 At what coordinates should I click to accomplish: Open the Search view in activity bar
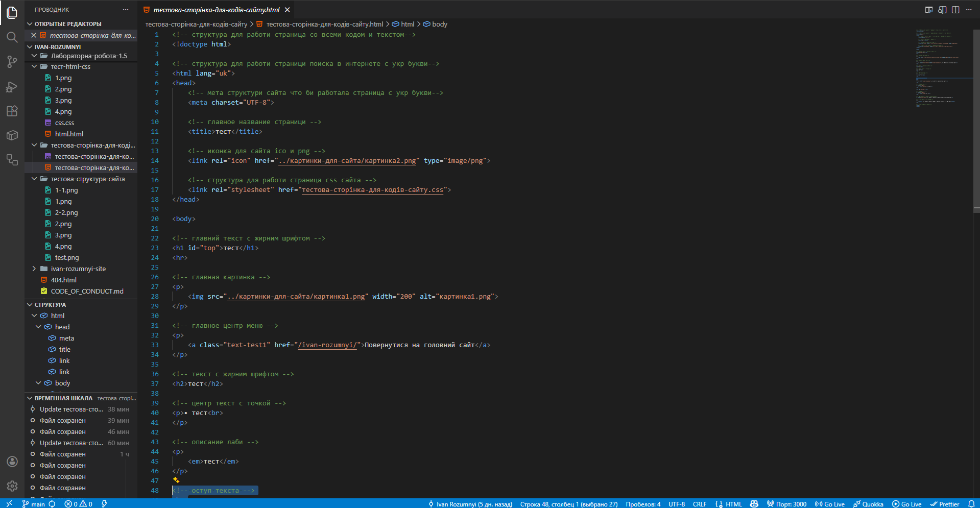pos(12,37)
